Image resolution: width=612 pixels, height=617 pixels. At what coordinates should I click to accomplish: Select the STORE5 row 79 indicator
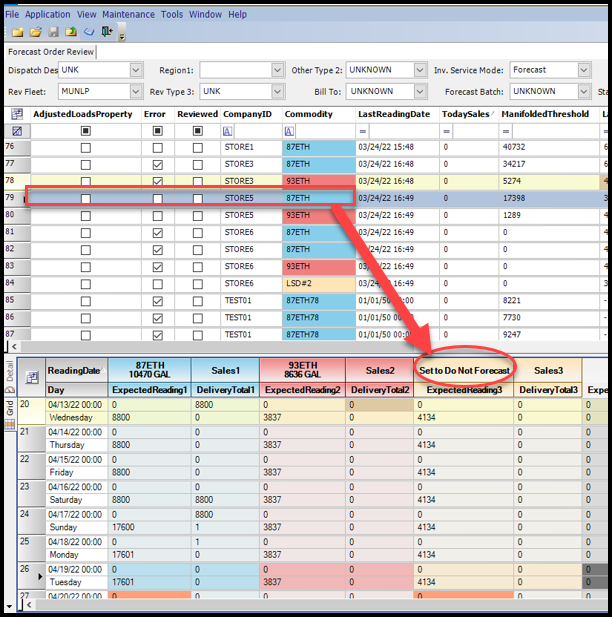[12, 198]
